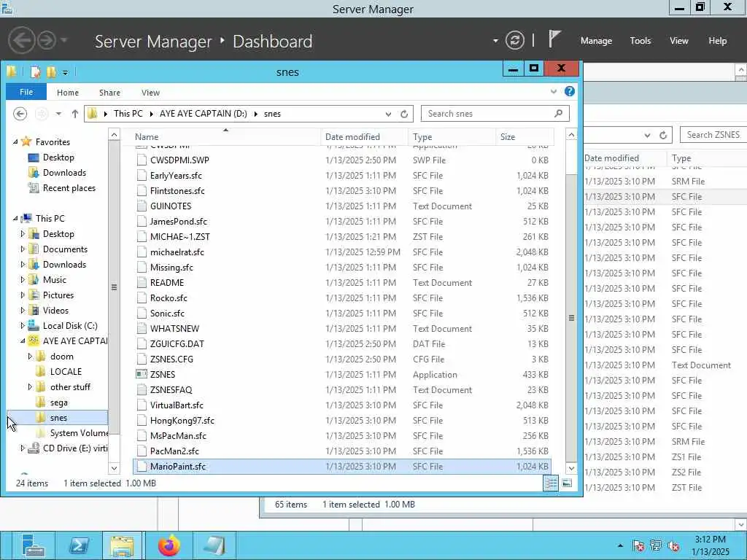Collapse the This PC tree node
This screenshot has height=560, width=747.
click(15, 219)
